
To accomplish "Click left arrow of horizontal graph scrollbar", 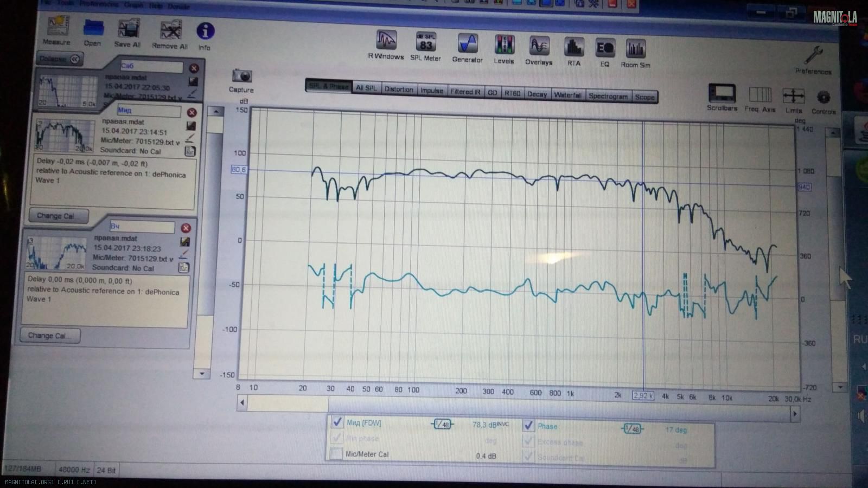I will pyautogui.click(x=242, y=403).
